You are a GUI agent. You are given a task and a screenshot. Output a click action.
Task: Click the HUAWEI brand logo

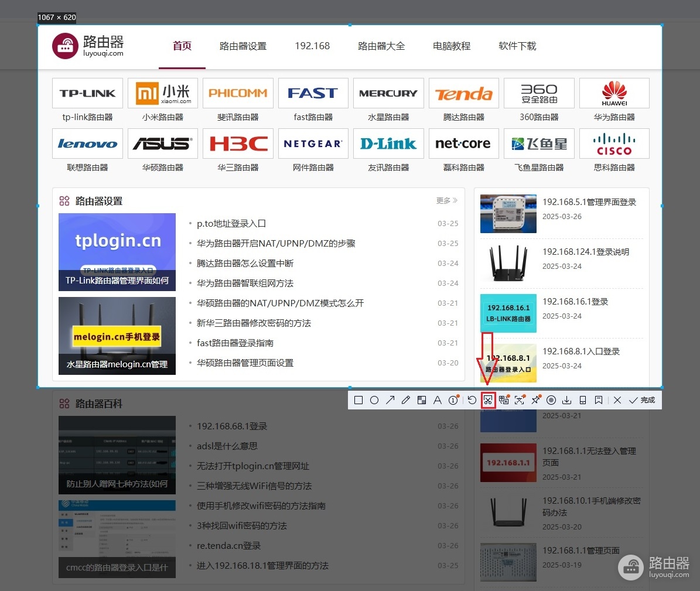614,93
